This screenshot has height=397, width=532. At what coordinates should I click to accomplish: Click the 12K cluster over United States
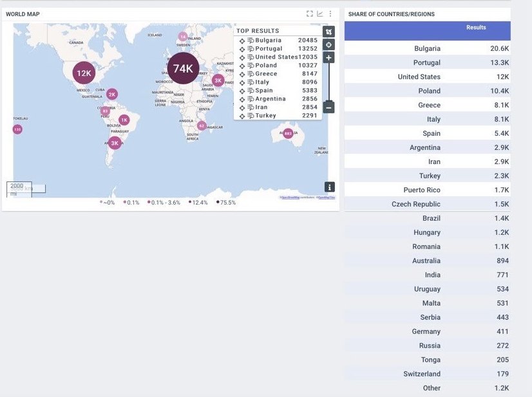pos(84,73)
